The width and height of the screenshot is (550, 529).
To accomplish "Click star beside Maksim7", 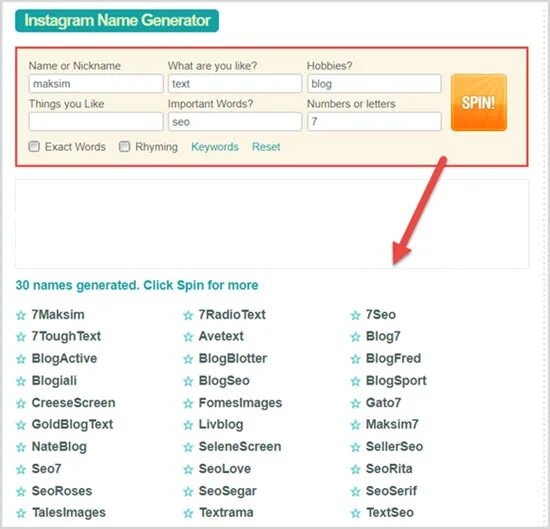I will pyautogui.click(x=356, y=425).
